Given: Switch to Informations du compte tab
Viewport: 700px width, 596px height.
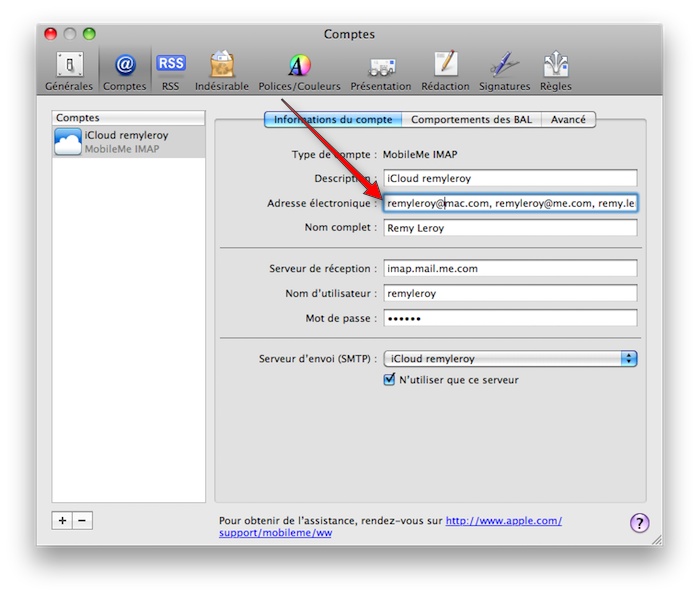Looking at the screenshot, I should click(333, 120).
